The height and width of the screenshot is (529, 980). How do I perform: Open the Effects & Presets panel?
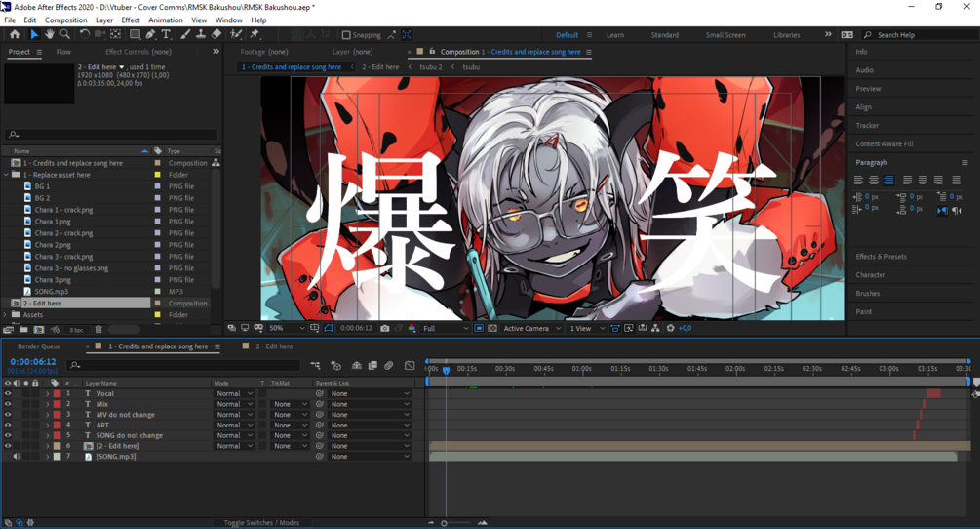pos(882,257)
